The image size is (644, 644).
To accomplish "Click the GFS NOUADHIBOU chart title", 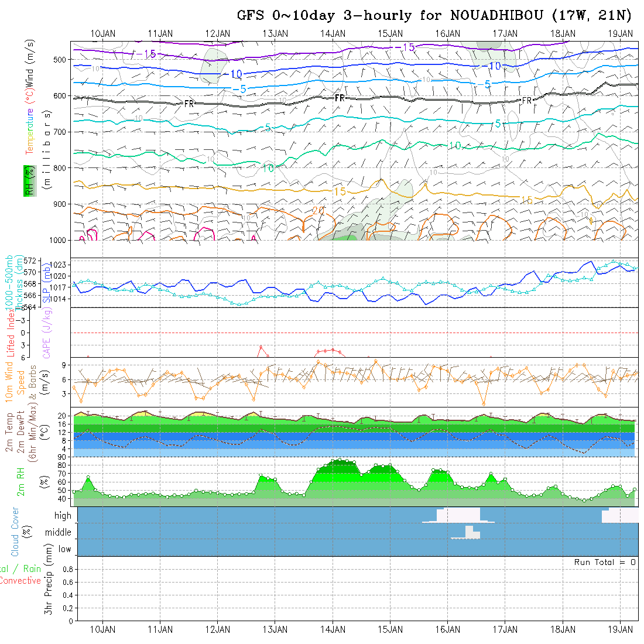I will tap(435, 15).
